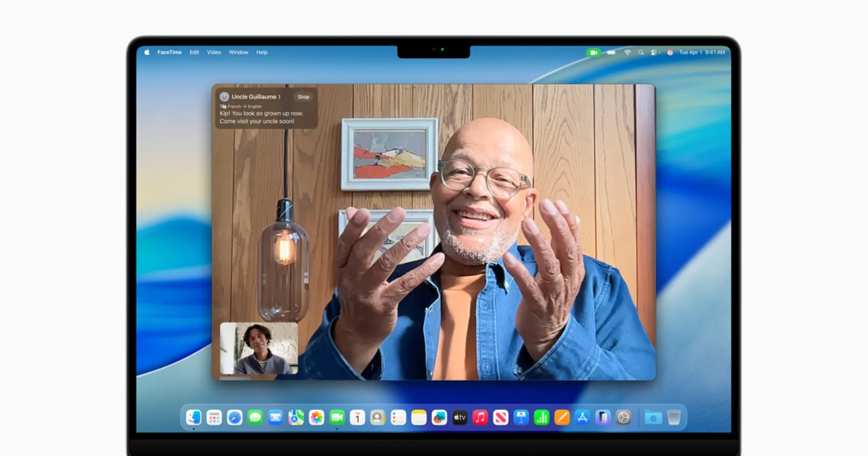Open the Window menu in menu bar
This screenshot has width=868, height=456.
coord(238,53)
